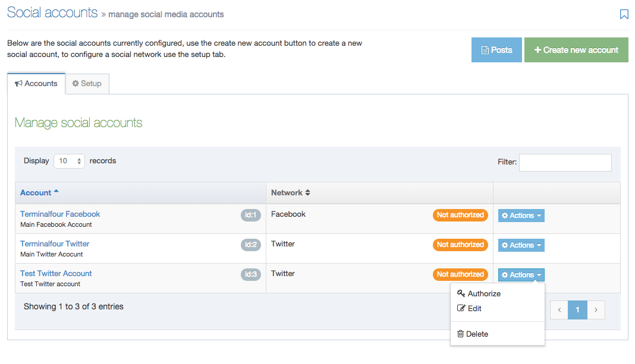The height and width of the screenshot is (364, 635).
Task: Switch to the Setup tab
Action: [87, 84]
